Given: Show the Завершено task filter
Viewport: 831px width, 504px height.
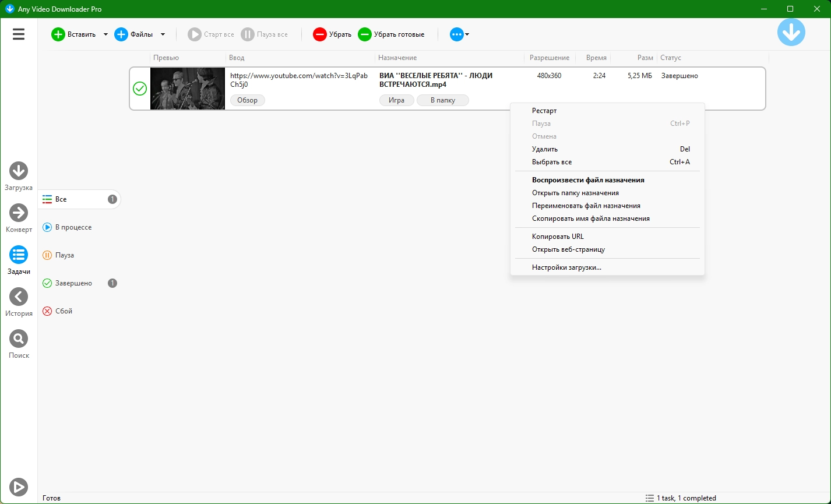Looking at the screenshot, I should [x=80, y=283].
